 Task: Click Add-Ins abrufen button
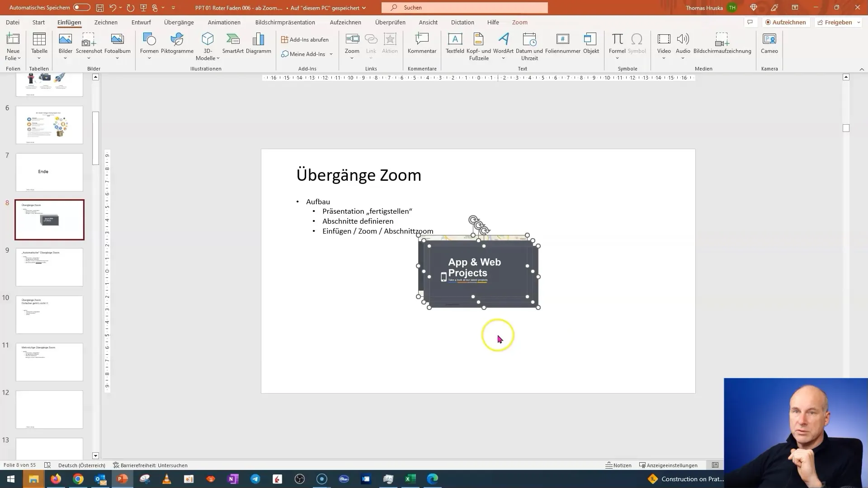coord(305,40)
